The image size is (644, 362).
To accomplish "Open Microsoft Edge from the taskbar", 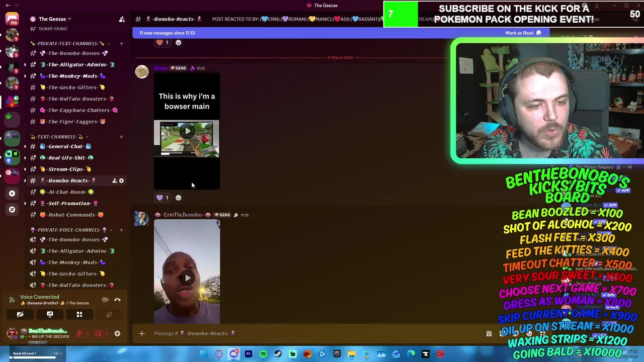I will pyautogui.click(x=411, y=354).
